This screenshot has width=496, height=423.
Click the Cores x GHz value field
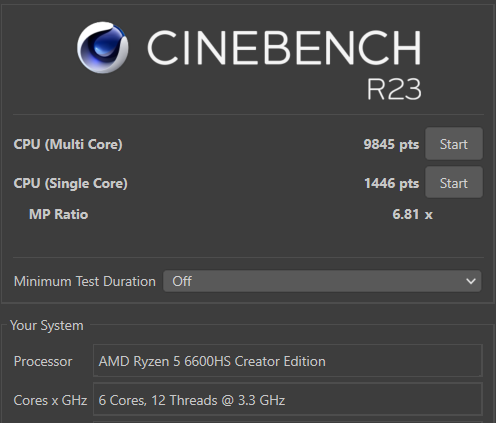click(x=288, y=399)
